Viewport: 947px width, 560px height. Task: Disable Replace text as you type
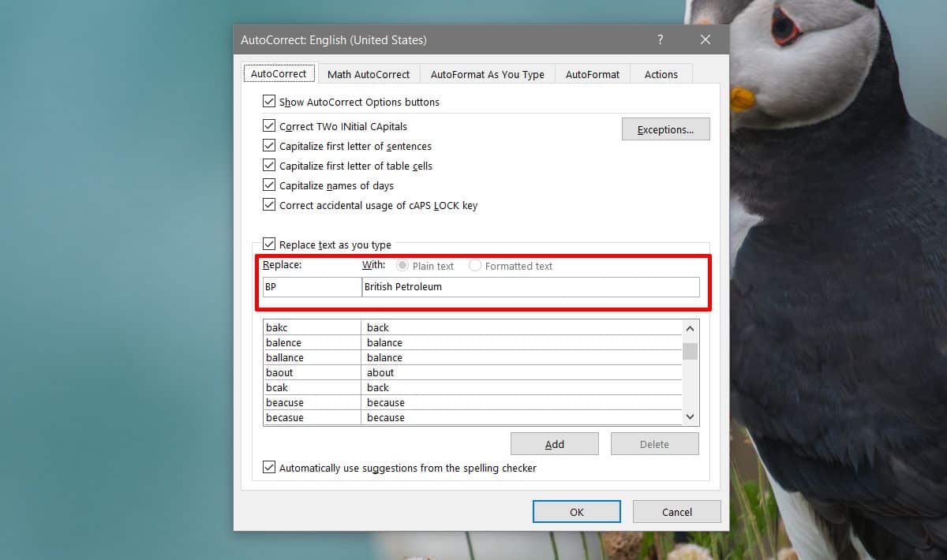click(269, 245)
